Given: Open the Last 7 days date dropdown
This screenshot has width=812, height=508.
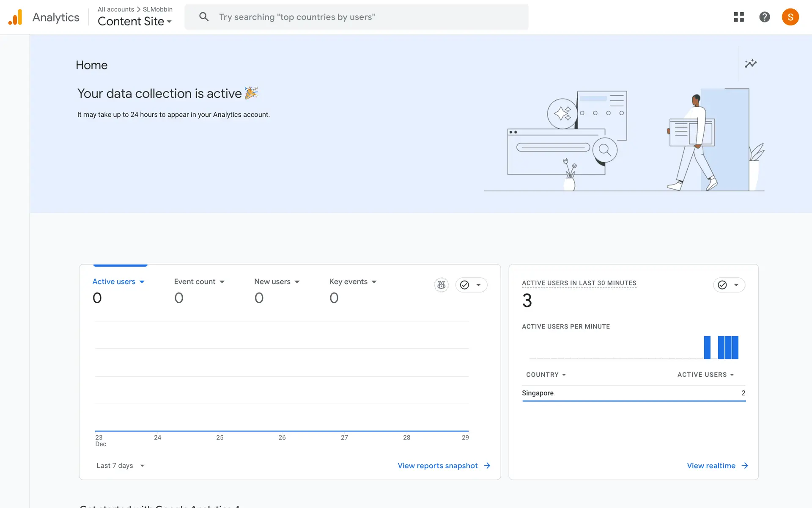Looking at the screenshot, I should pyautogui.click(x=120, y=466).
